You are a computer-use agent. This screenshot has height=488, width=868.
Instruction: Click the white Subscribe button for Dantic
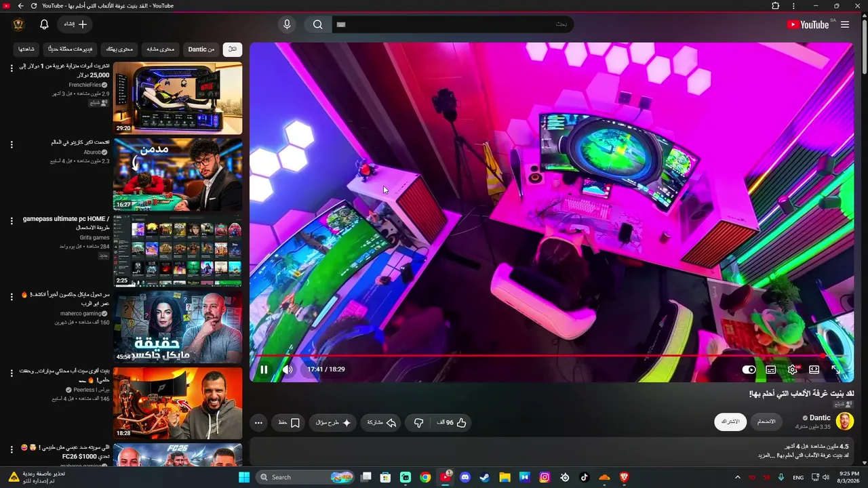730,422
